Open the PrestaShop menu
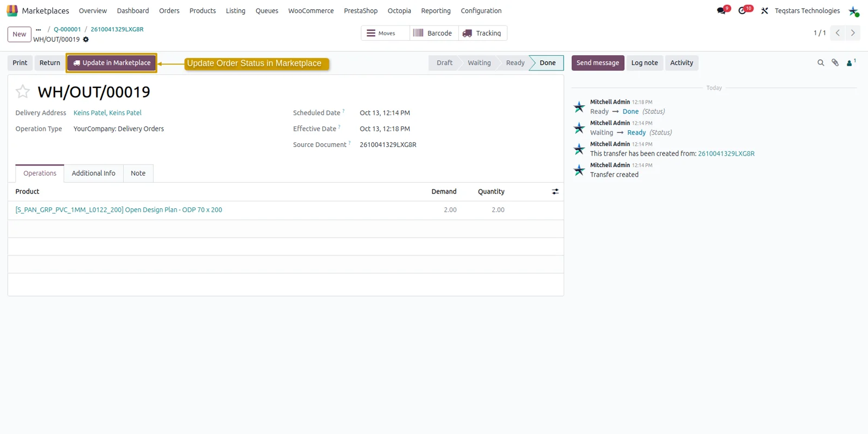The height and width of the screenshot is (434, 868). pos(361,11)
